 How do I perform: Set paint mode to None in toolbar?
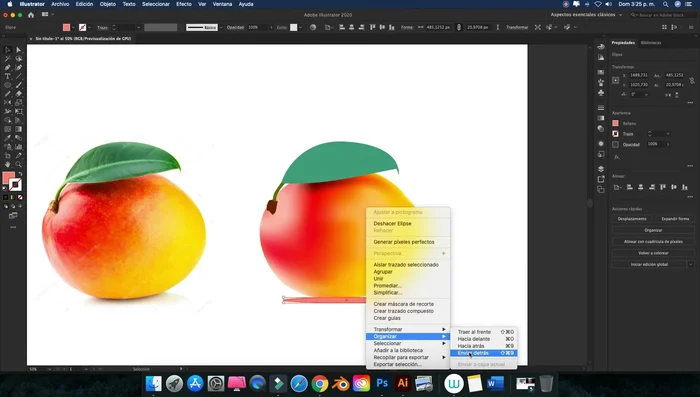20,197
